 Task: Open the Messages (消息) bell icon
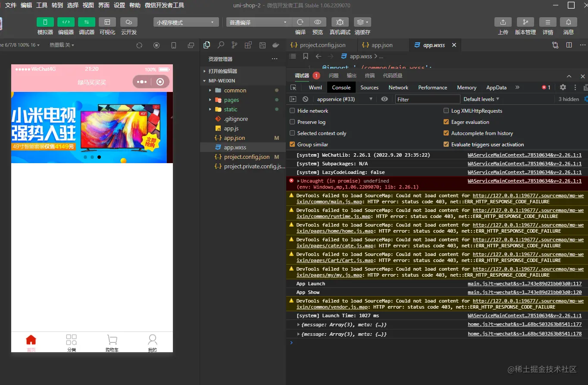569,22
